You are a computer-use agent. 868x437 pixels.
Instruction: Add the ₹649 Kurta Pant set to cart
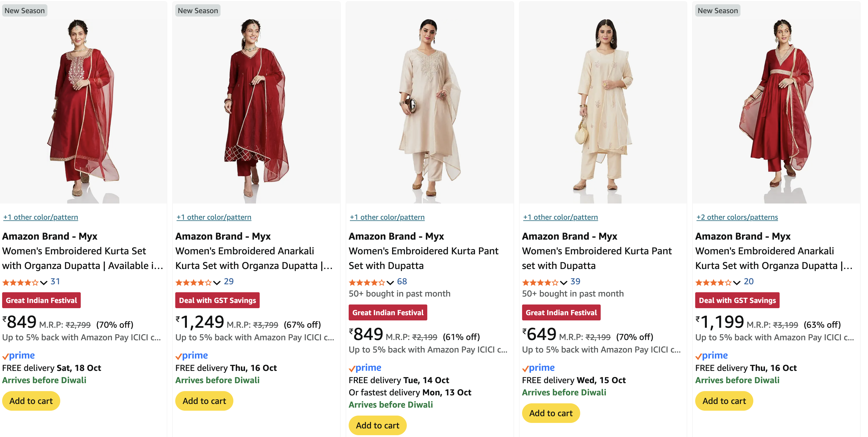tap(551, 413)
